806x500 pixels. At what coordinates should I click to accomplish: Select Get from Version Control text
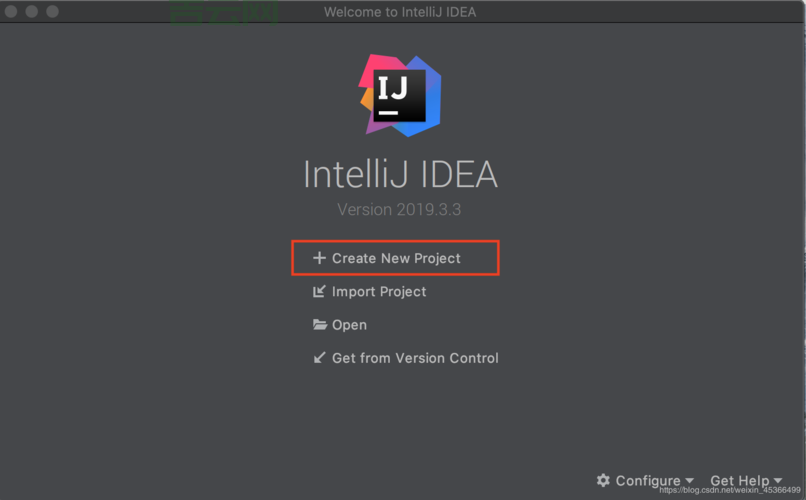[x=415, y=358]
